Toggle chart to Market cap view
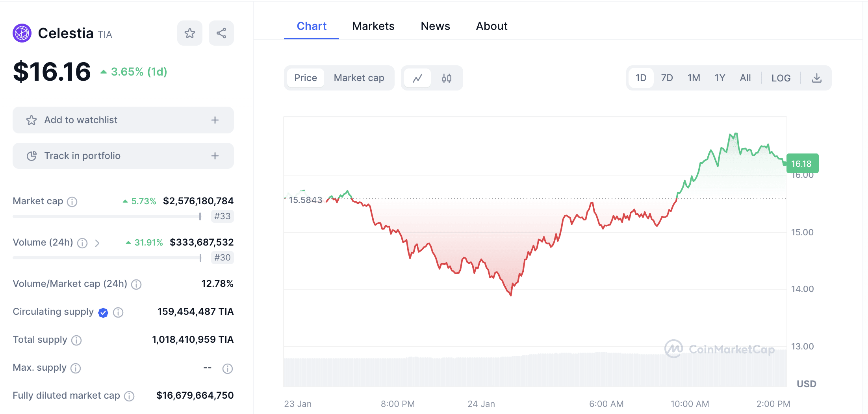 [359, 78]
